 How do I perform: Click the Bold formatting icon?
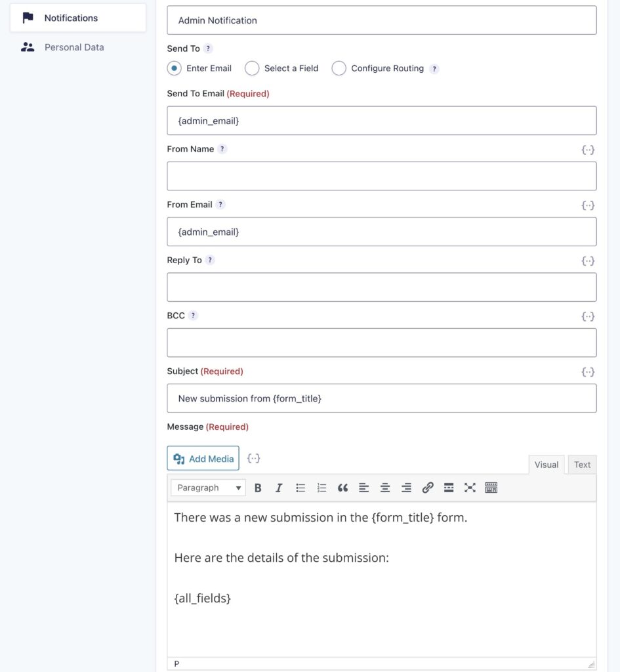click(x=258, y=488)
